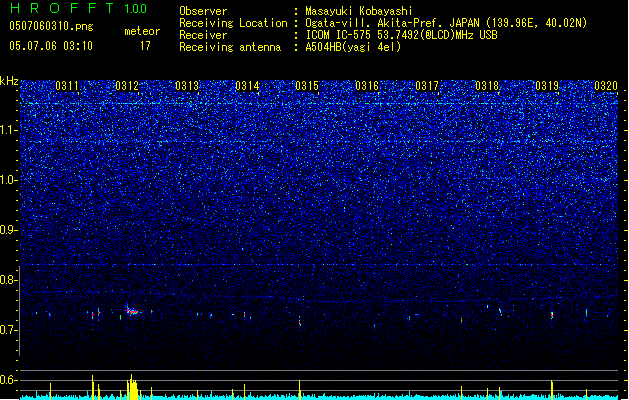
Task: Click the meteor echo below the 0315 marker
Action: click(x=300, y=321)
